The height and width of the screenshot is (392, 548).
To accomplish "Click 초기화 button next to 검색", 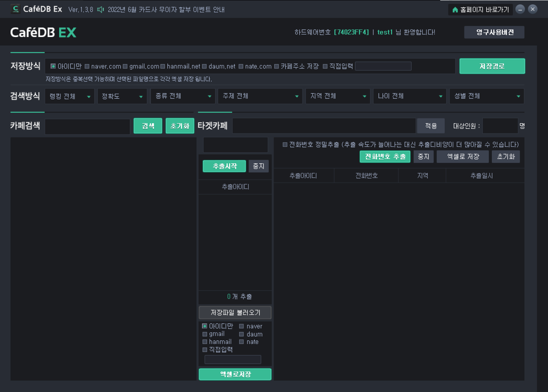I will (180, 126).
